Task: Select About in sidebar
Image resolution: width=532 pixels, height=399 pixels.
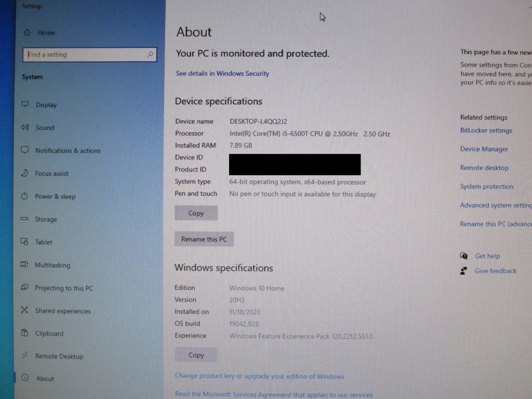Action: [45, 379]
